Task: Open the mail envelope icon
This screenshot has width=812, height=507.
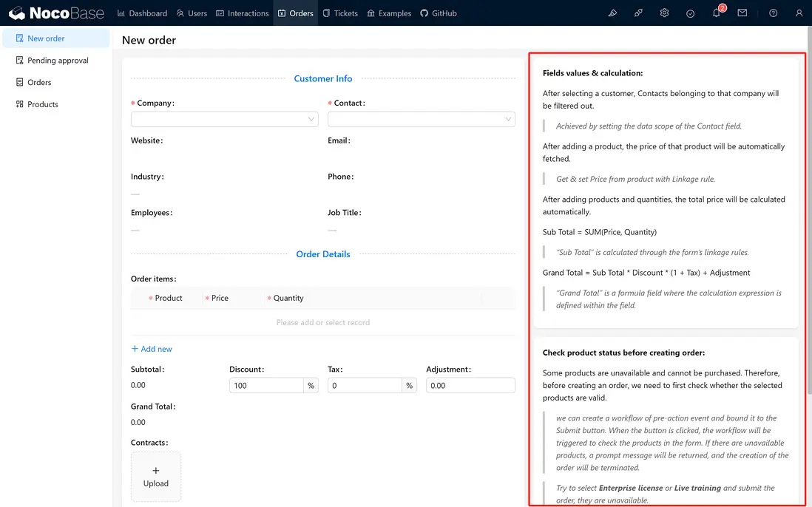Action: [742, 13]
